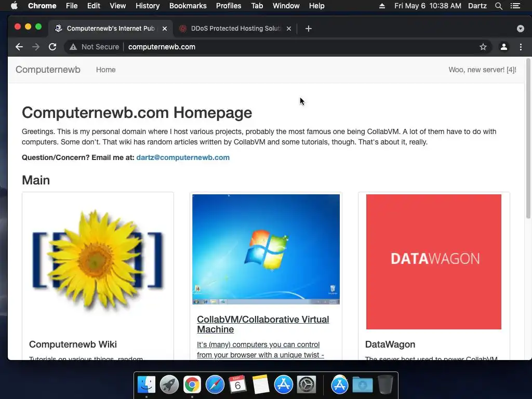The height and width of the screenshot is (399, 532).
Task: Click the Not Secure warning icon
Action: (73, 47)
